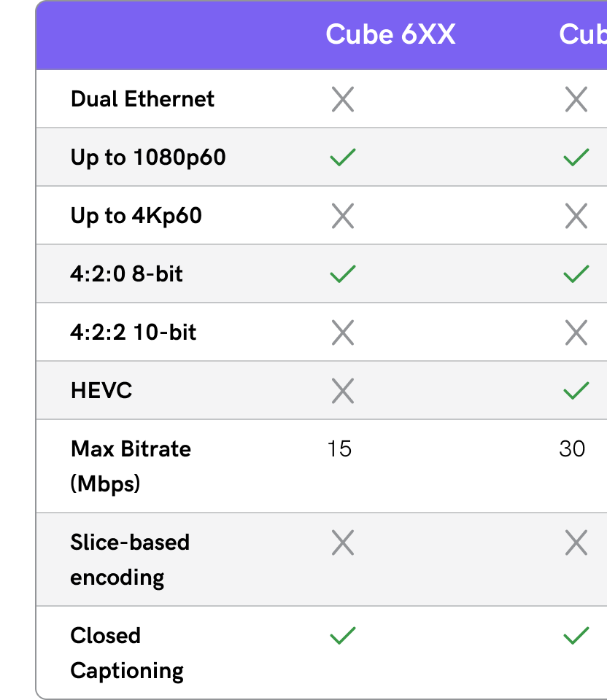
Task: Click the green checkmark for 1080p60, Cube 6XX
Action: 342,157
